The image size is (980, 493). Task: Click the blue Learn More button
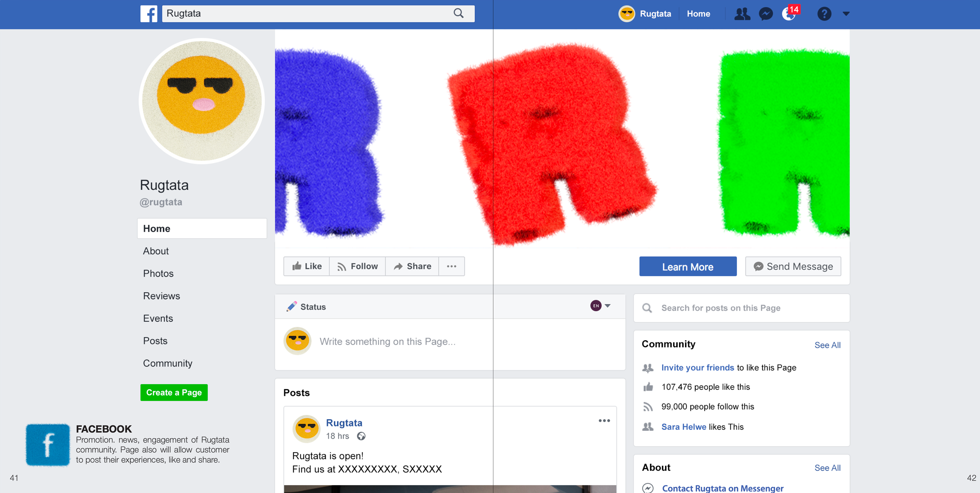point(688,266)
